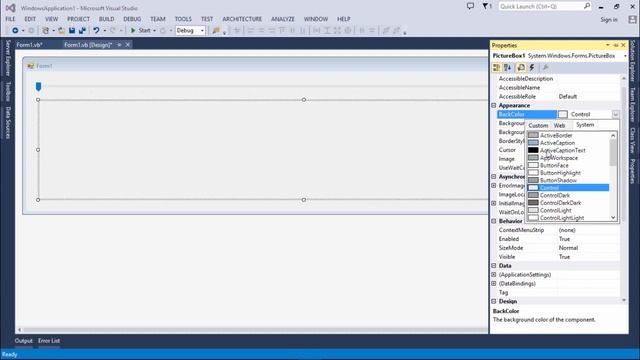The image size is (640, 360).
Task: Click the SizeMode property row
Action: coord(558,248)
